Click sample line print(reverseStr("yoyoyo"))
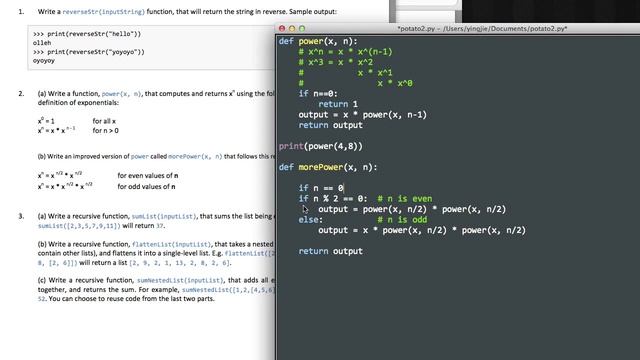The width and height of the screenshot is (640, 360). tap(89, 52)
